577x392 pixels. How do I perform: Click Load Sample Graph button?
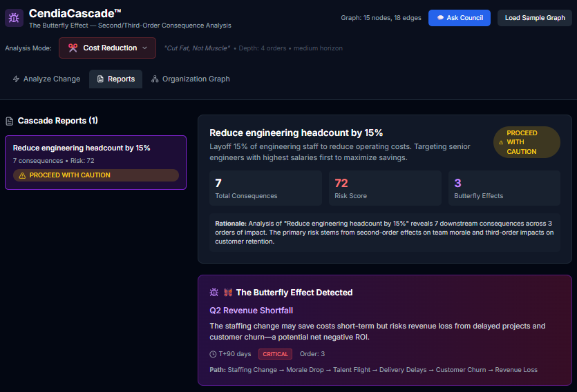[x=534, y=18]
